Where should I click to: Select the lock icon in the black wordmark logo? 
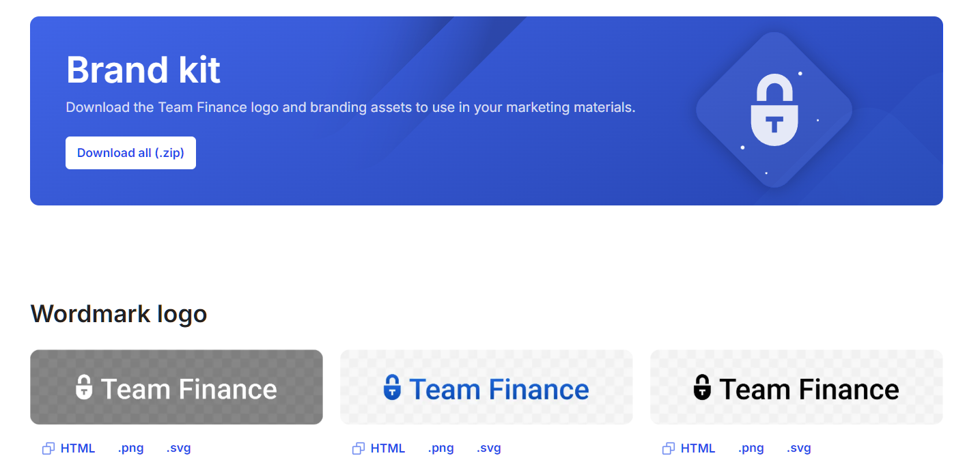(703, 388)
